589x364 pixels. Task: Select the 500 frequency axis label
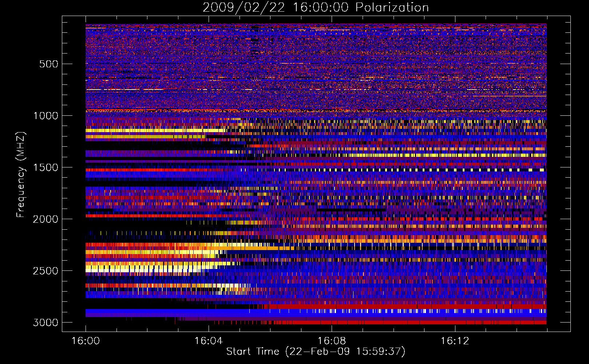coord(49,64)
